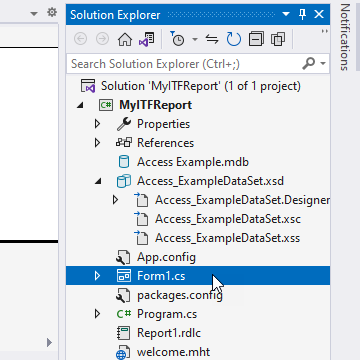The image size is (360, 360).
Task: Expand the Program.cs node
Action: click(97, 314)
